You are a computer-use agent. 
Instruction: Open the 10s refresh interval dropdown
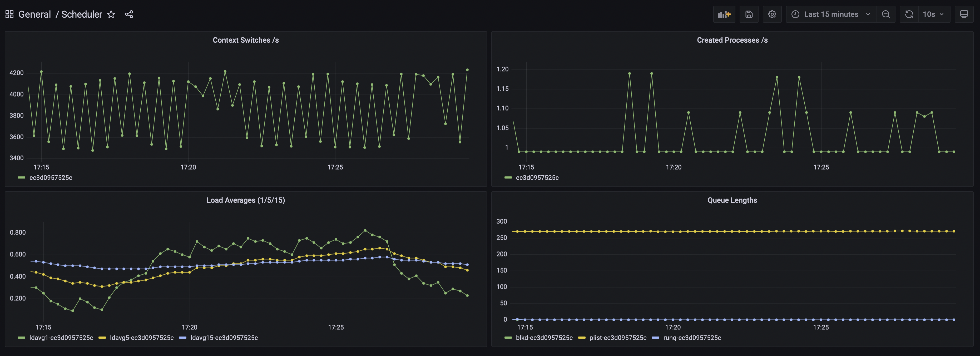[x=934, y=14]
